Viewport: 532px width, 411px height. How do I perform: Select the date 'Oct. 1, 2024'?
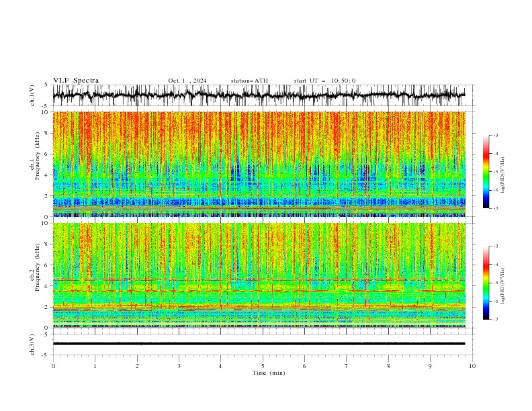click(x=187, y=81)
